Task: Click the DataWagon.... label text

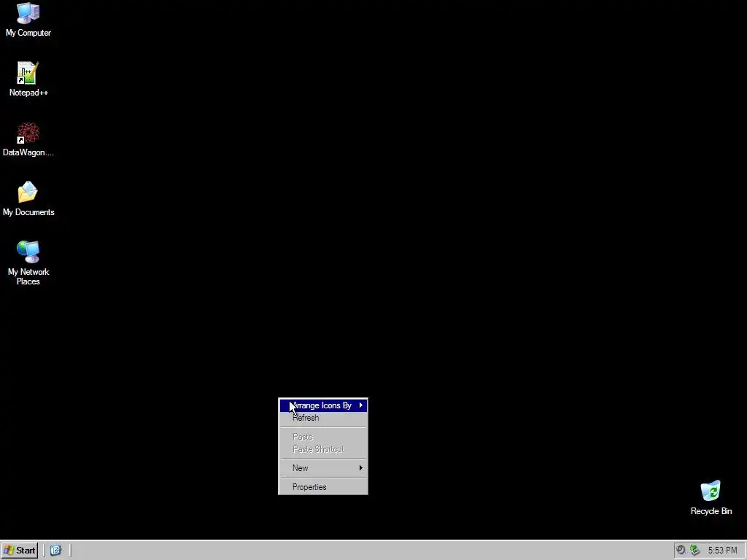Action: click(x=28, y=152)
